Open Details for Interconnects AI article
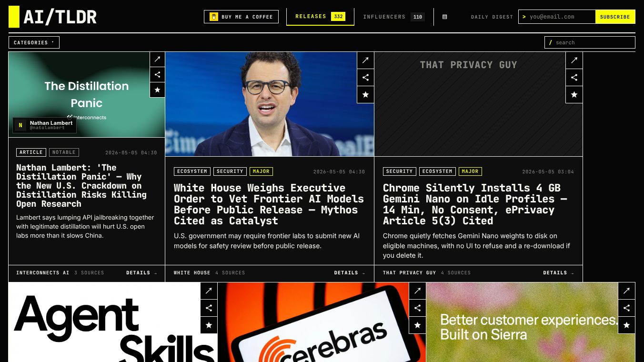The image size is (644, 362). click(141, 273)
